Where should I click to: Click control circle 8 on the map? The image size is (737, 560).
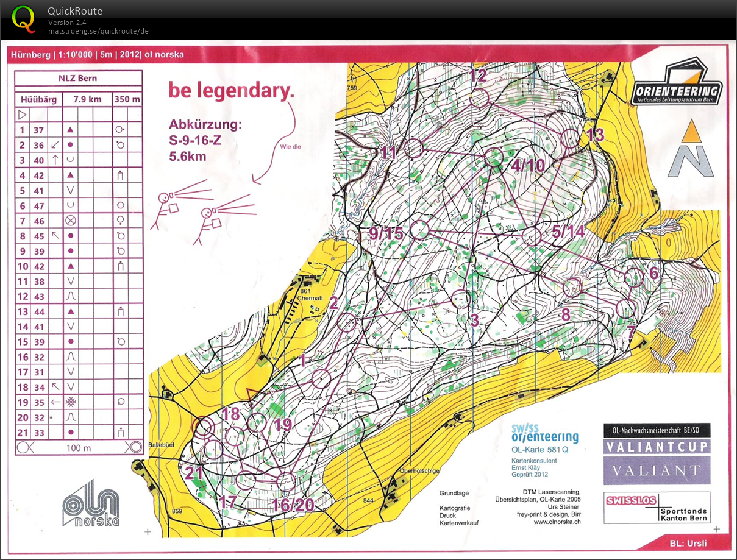[572, 286]
